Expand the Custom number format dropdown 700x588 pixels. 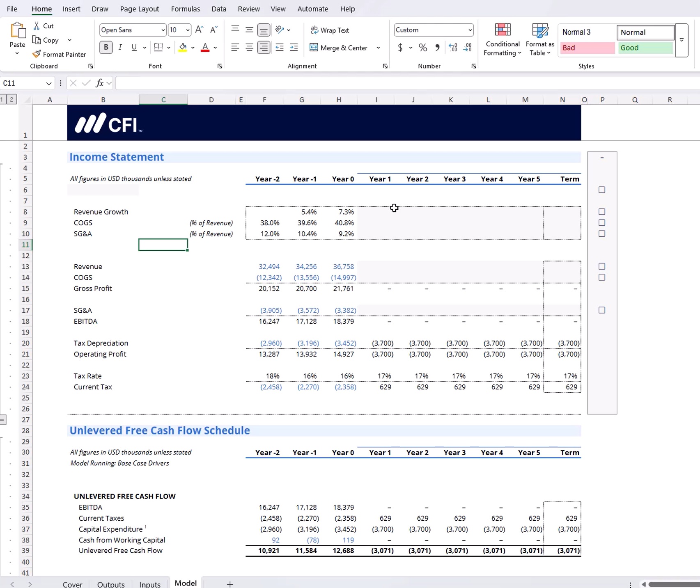[470, 30]
